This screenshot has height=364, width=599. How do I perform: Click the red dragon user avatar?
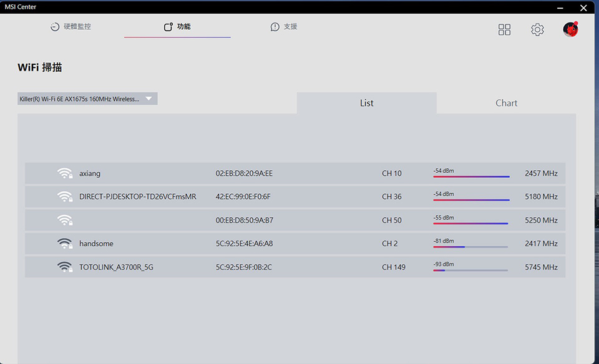pyautogui.click(x=570, y=29)
